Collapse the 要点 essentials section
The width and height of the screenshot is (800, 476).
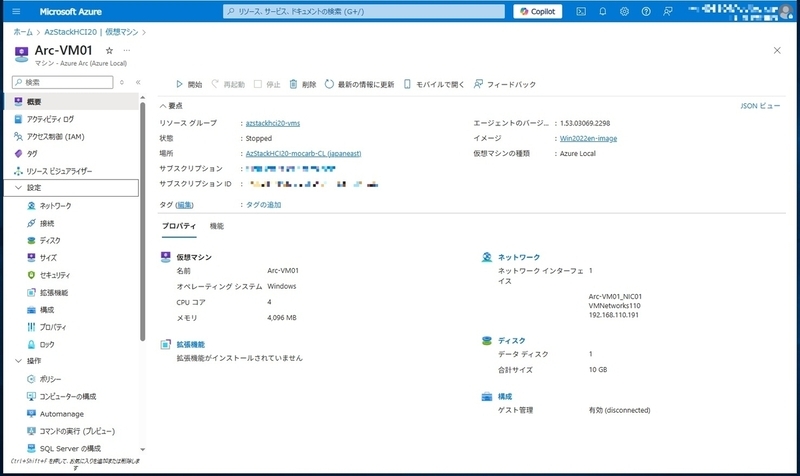(171, 106)
